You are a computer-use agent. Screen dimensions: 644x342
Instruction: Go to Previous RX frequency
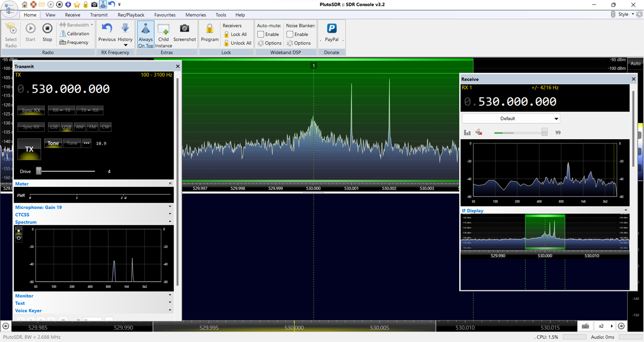point(107,33)
